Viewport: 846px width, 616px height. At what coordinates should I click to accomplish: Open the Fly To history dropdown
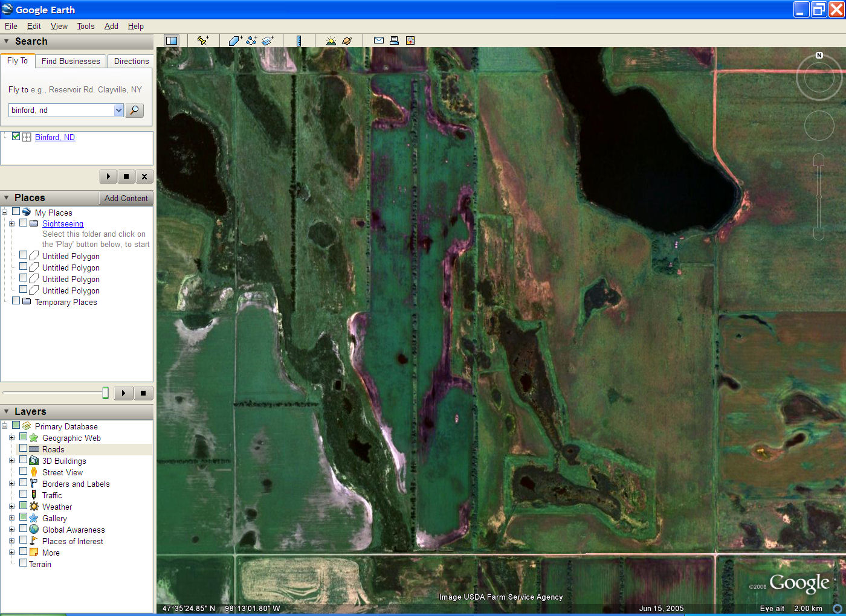click(x=118, y=110)
